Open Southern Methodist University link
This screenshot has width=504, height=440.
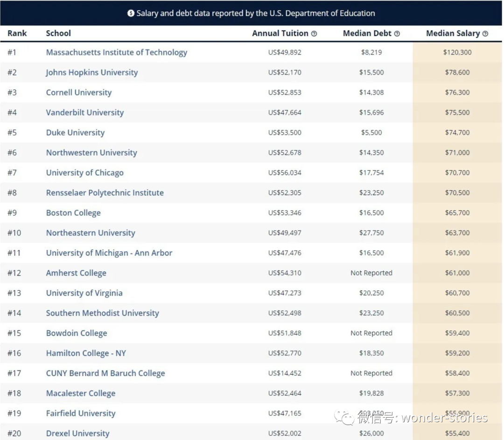pyautogui.click(x=103, y=313)
